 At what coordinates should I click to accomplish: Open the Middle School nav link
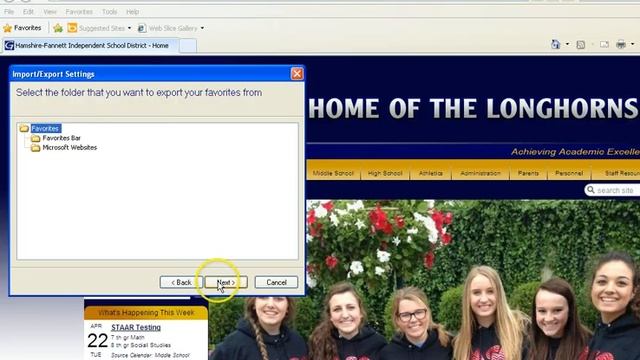point(333,173)
